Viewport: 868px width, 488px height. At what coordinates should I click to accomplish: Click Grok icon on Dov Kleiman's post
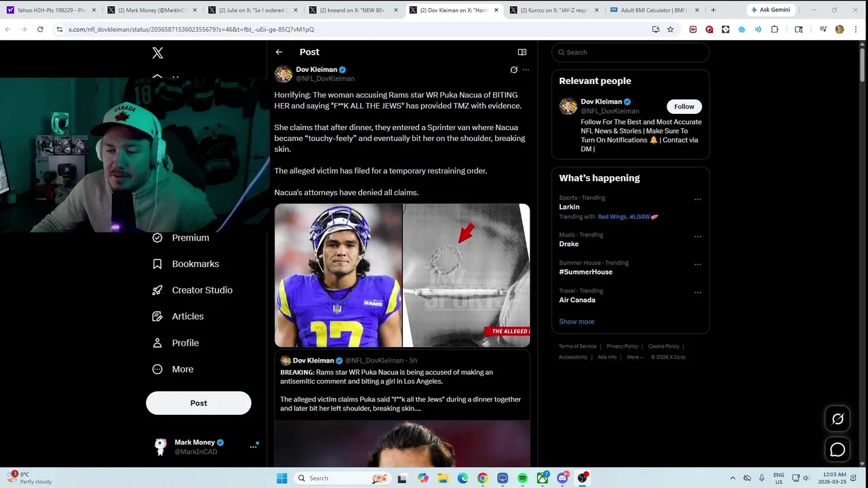click(x=514, y=70)
